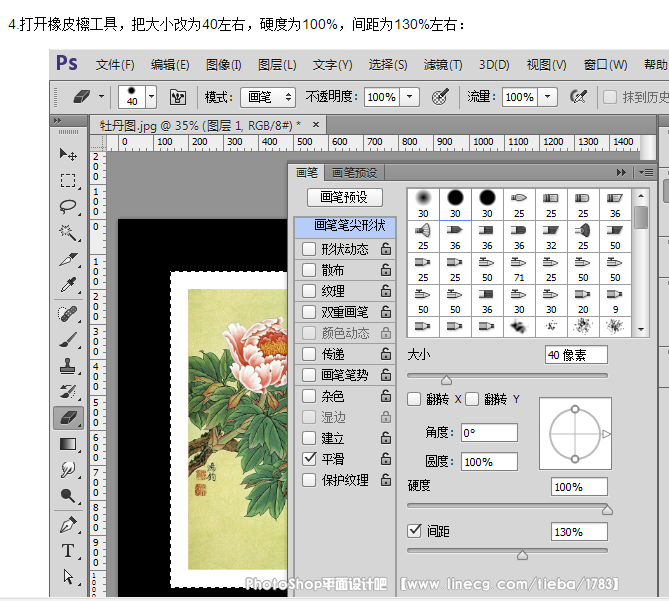Select the Blur/Smudge tool
Screen dimensions: 669x601
point(68,470)
